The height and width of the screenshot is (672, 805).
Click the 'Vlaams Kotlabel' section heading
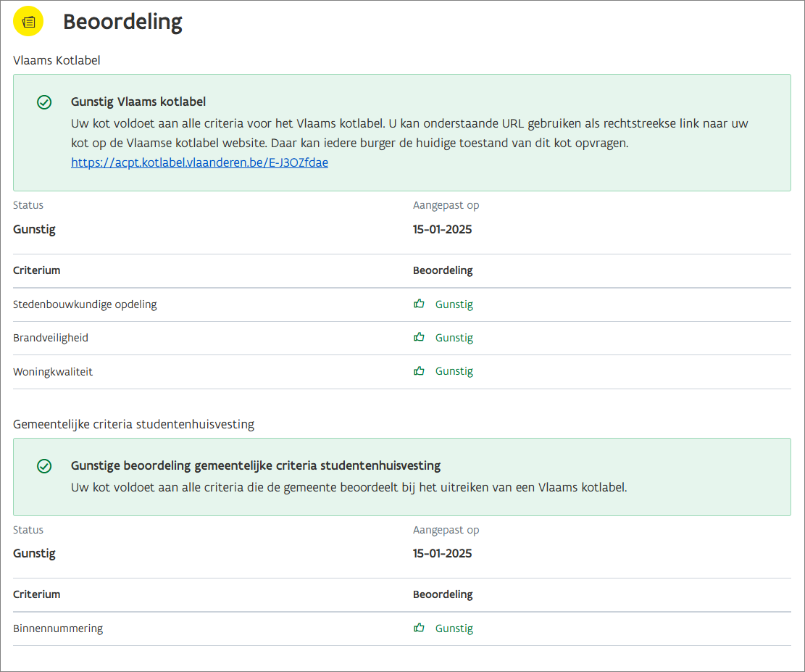[x=57, y=60]
